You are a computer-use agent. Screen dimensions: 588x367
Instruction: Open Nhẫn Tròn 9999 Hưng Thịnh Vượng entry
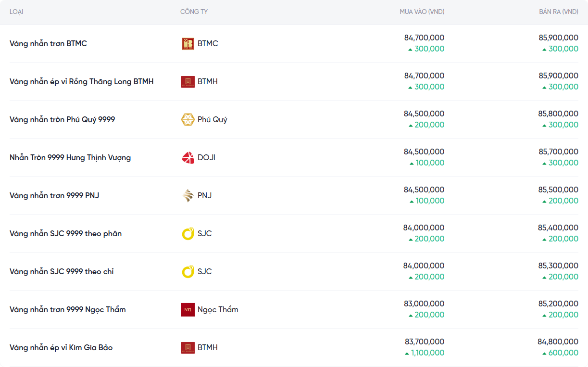70,158
